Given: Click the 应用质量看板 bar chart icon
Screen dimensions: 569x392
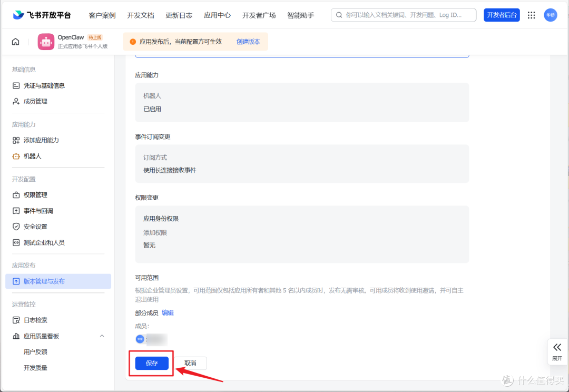Looking at the screenshot, I should click(x=16, y=336).
